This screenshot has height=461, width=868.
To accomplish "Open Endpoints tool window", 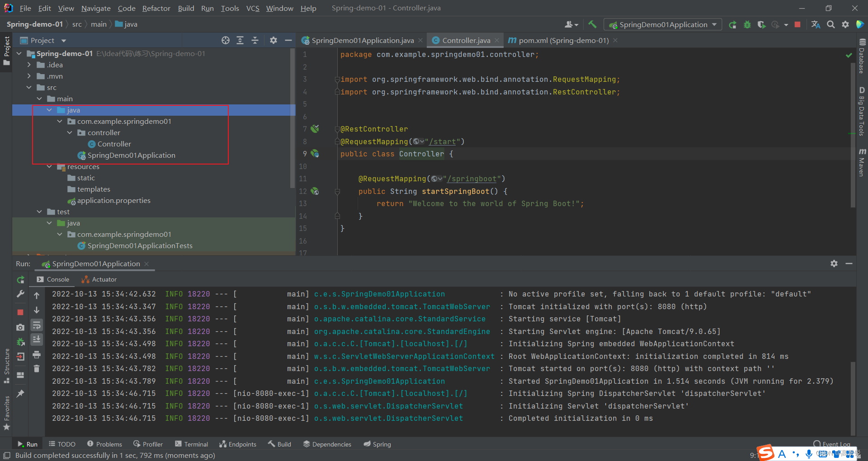I will click(238, 444).
